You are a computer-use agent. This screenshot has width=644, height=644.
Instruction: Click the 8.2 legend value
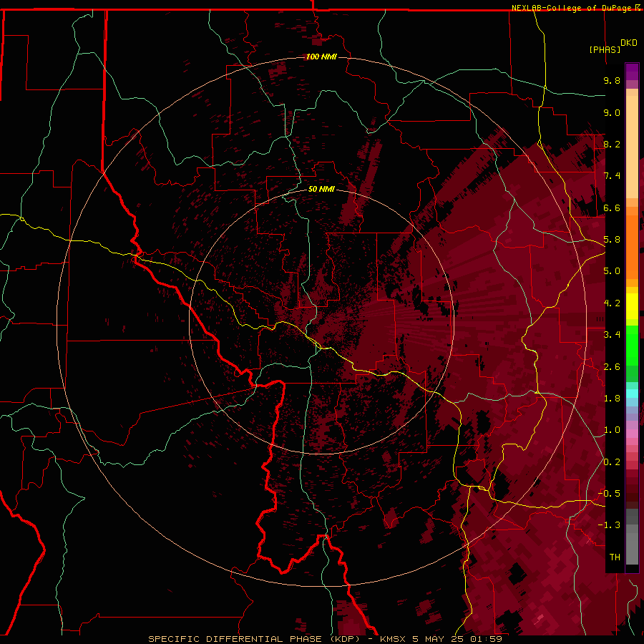(x=612, y=144)
